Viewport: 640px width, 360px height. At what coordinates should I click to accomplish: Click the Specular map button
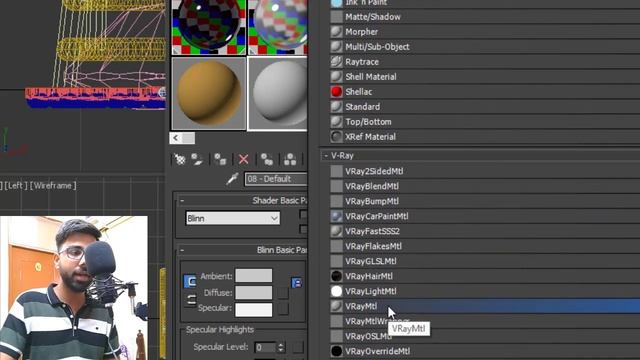283,309
